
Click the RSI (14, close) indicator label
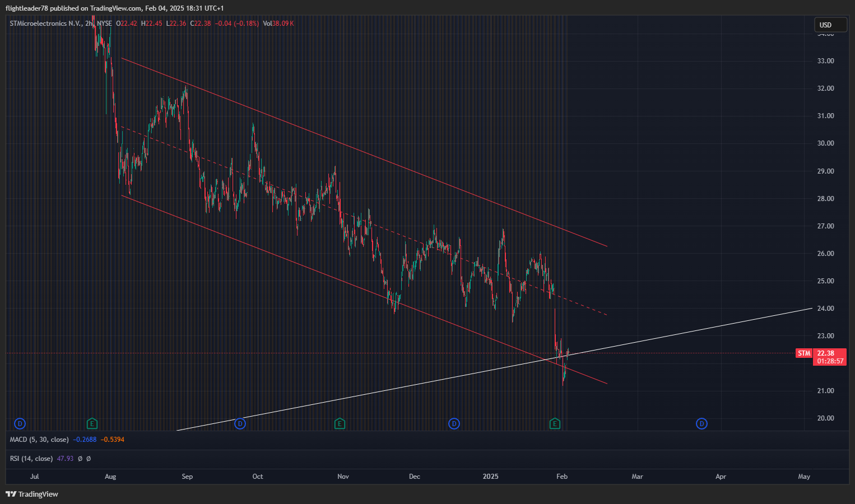pyautogui.click(x=31, y=459)
